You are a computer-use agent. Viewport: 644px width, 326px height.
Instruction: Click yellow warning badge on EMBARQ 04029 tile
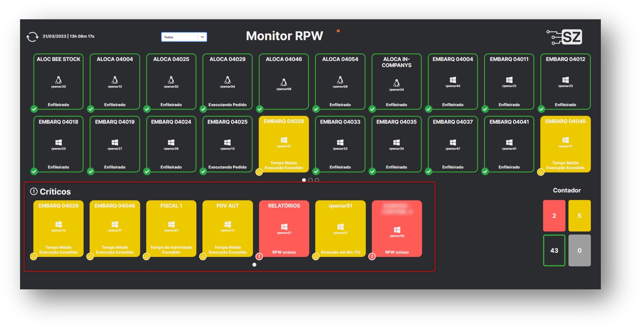pos(259,172)
